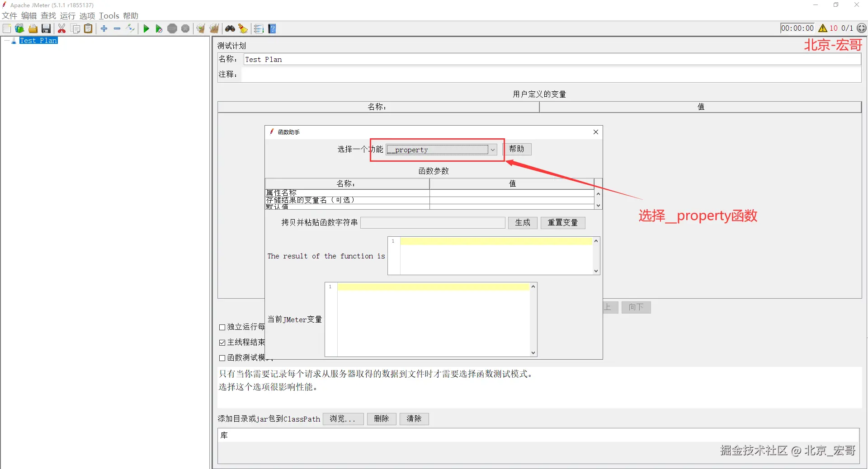Click the Shutdown test icon
The image size is (868, 469).
185,28
